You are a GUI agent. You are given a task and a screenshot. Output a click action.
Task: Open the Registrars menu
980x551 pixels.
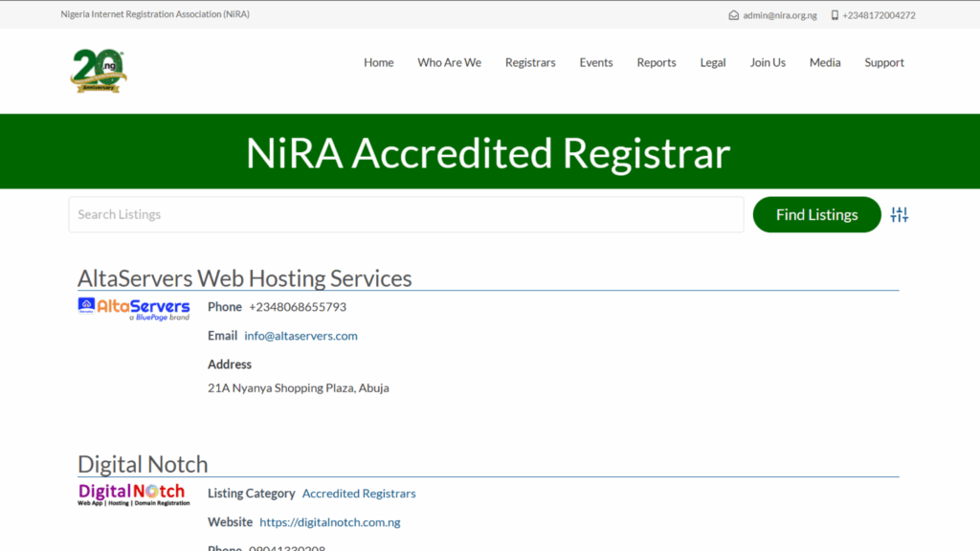tap(530, 62)
